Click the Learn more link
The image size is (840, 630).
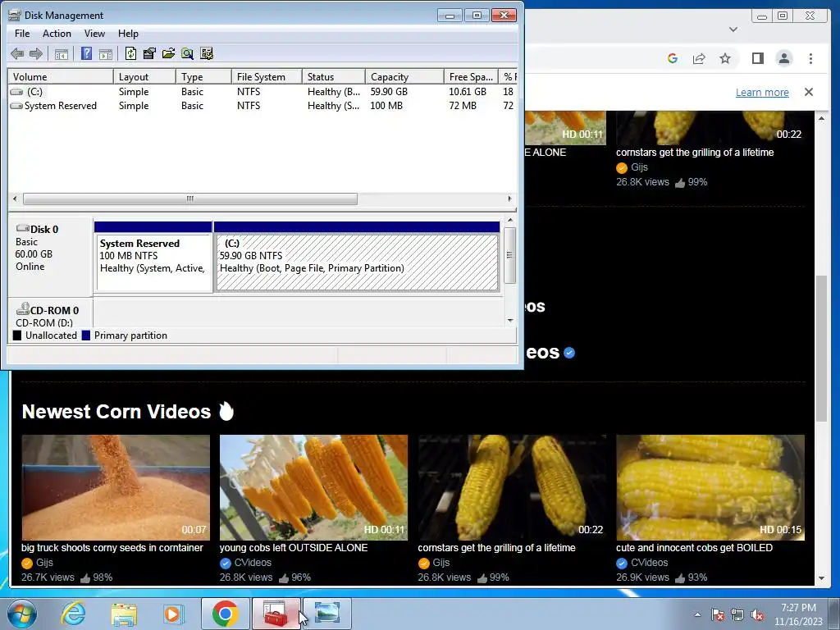pos(762,92)
